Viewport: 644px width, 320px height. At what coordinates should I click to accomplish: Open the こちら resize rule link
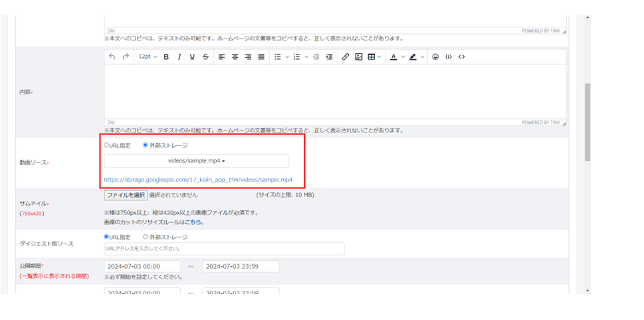click(x=193, y=222)
